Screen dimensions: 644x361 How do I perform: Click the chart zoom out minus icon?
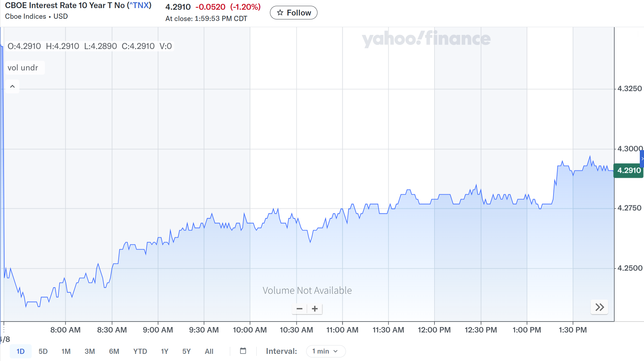(x=299, y=309)
